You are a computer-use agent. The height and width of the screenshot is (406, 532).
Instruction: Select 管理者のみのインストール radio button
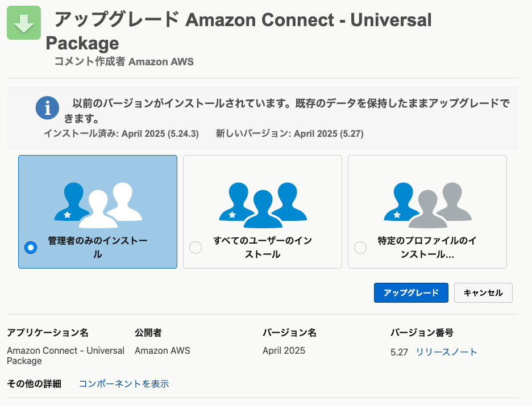point(31,248)
